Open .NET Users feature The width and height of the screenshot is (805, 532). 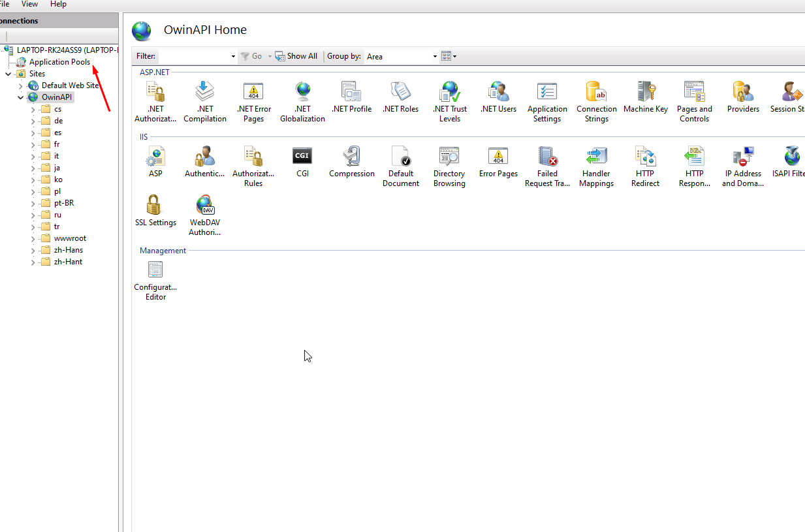[498, 97]
